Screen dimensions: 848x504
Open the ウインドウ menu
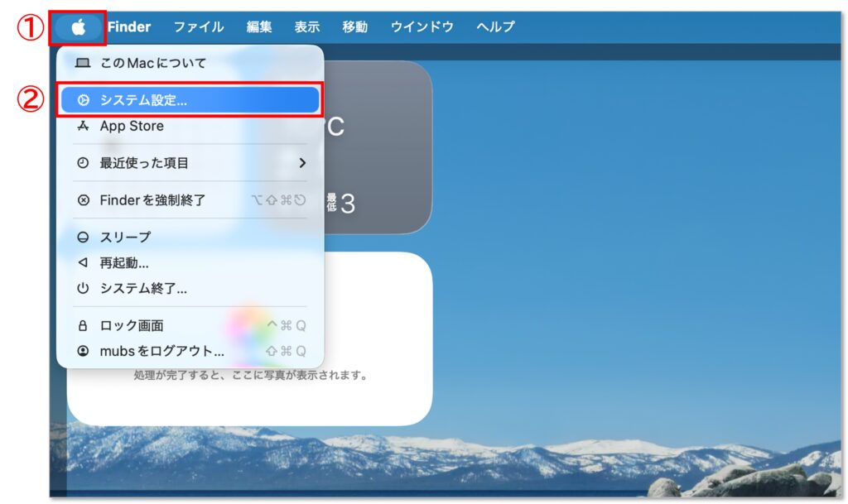[x=422, y=26]
